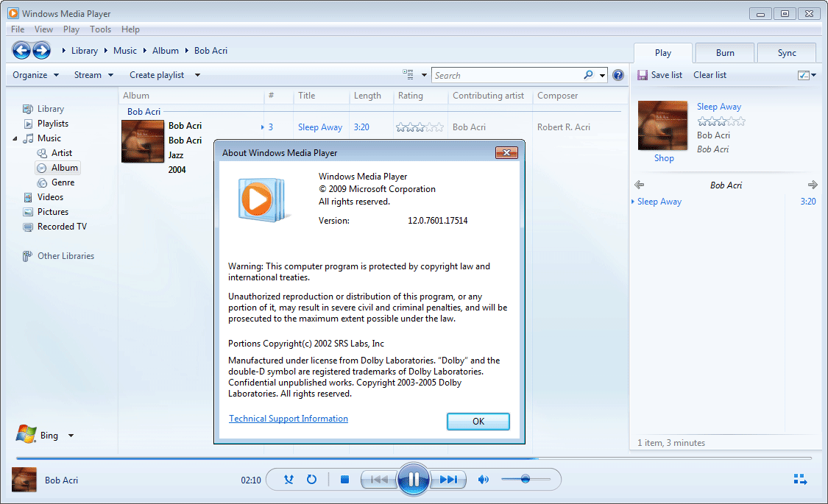The height and width of the screenshot is (504, 828).
Task: Pause the playing song
Action: click(414, 479)
